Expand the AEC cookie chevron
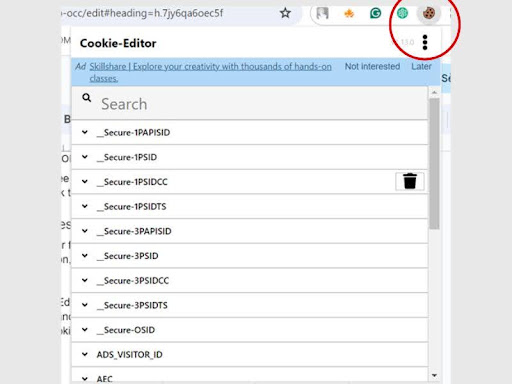512x384 pixels. 85,379
